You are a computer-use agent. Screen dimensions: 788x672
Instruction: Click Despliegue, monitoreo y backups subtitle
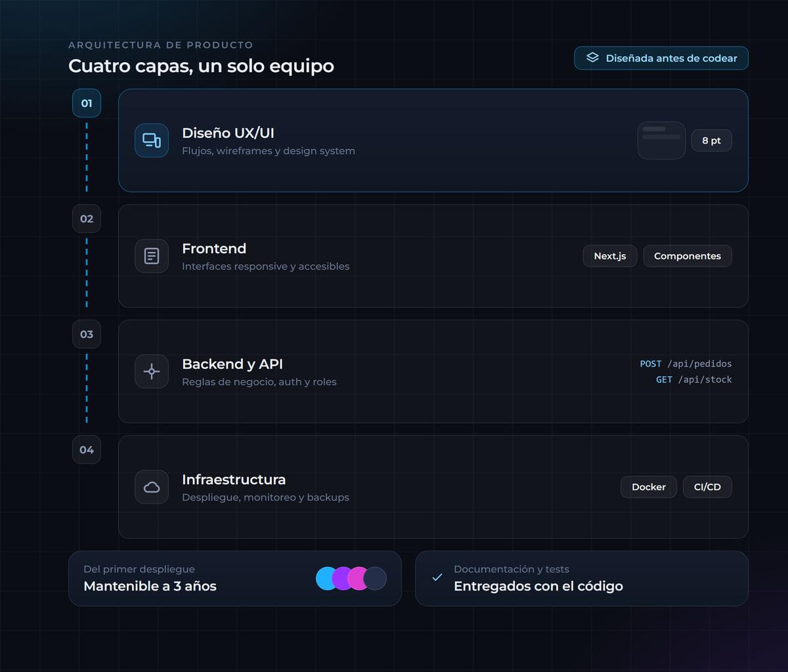tap(265, 497)
